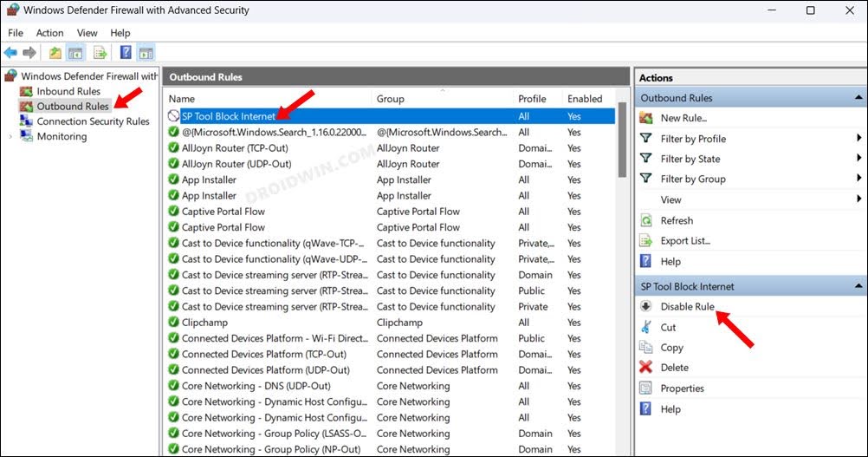Viewport: 868px width, 457px height.
Task: Click Show/Hide Console Tree toolbar icon
Action: 75,53
